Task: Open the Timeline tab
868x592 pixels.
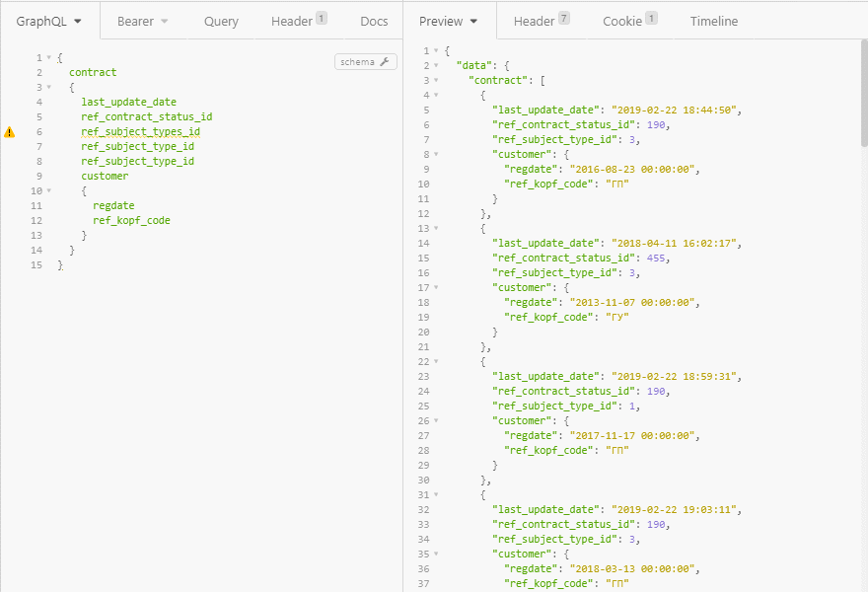Action: click(x=713, y=21)
